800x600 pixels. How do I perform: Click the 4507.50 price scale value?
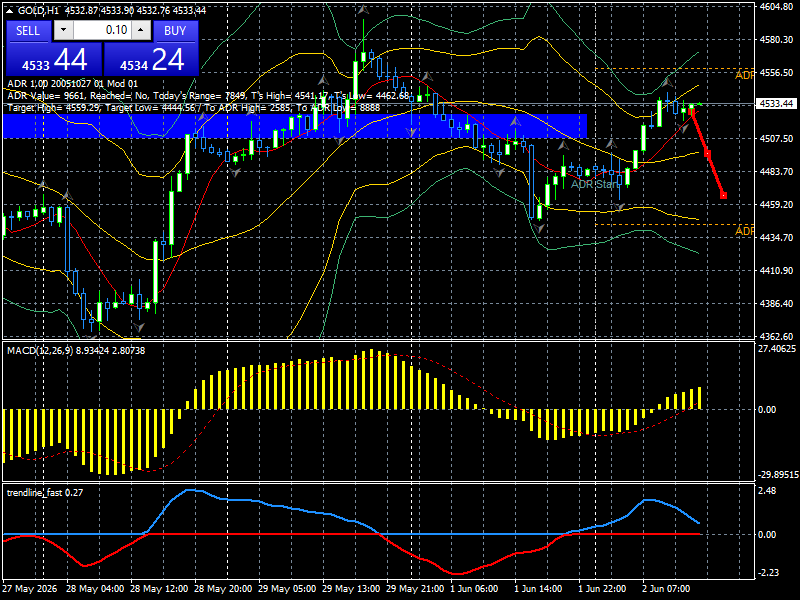[x=776, y=138]
